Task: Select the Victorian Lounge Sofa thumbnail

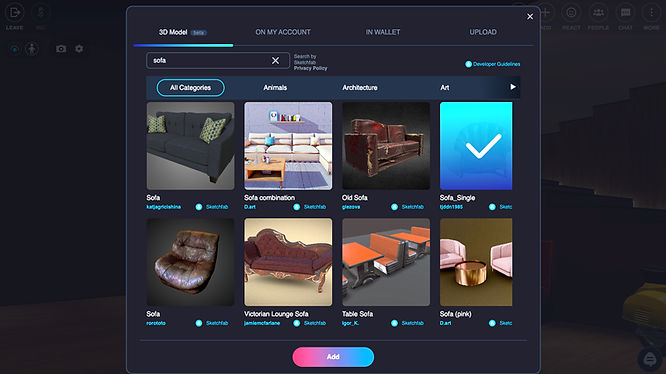Action: pos(288,262)
